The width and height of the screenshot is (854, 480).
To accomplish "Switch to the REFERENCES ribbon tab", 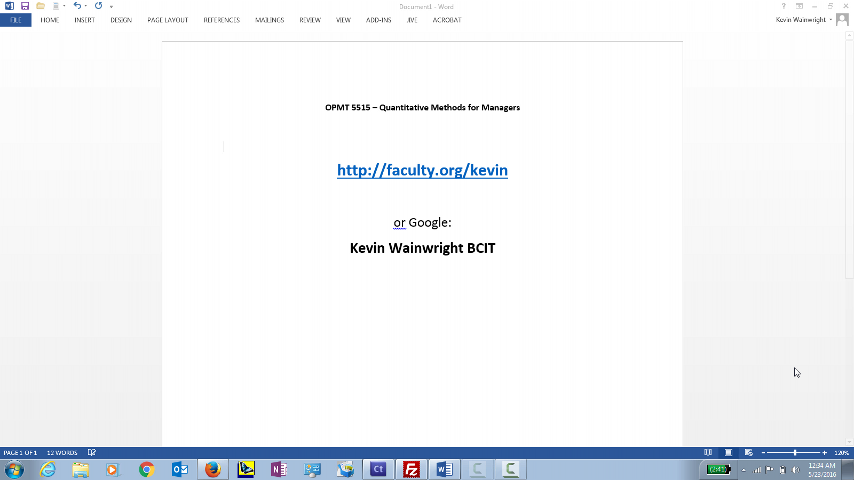I will pos(221,20).
